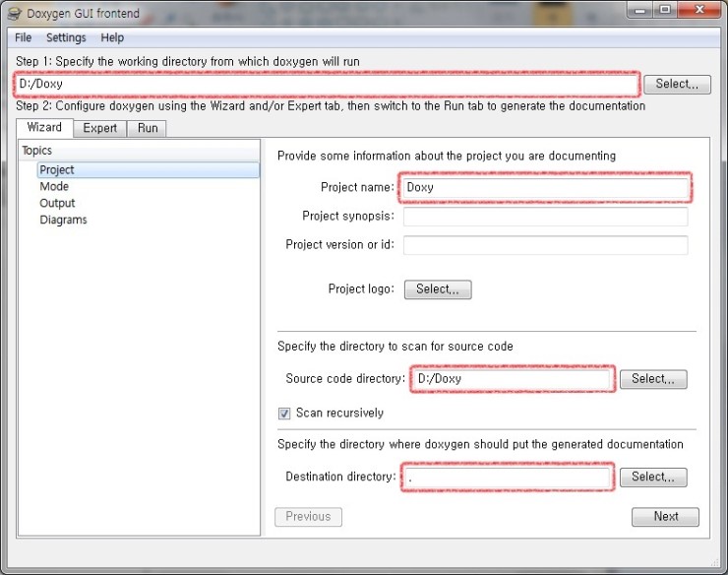The height and width of the screenshot is (575, 728).
Task: Choose project logo with Select button
Action: click(438, 289)
